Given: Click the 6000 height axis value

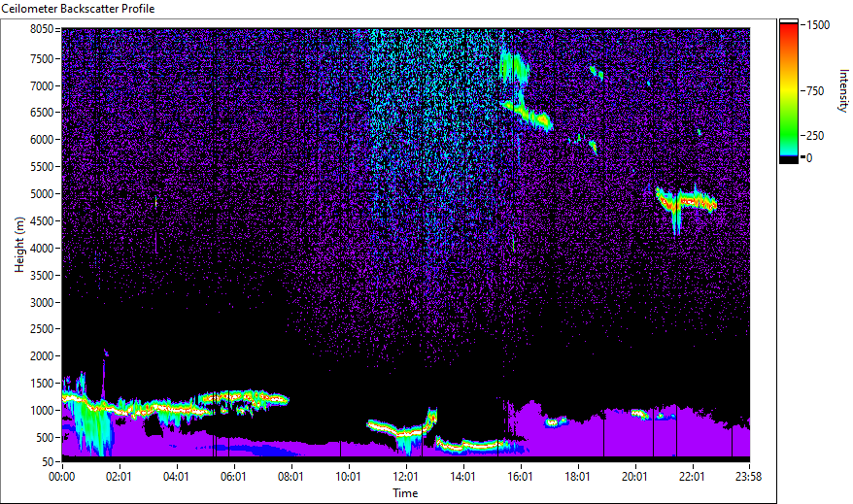Looking at the screenshot, I should click(42, 140).
